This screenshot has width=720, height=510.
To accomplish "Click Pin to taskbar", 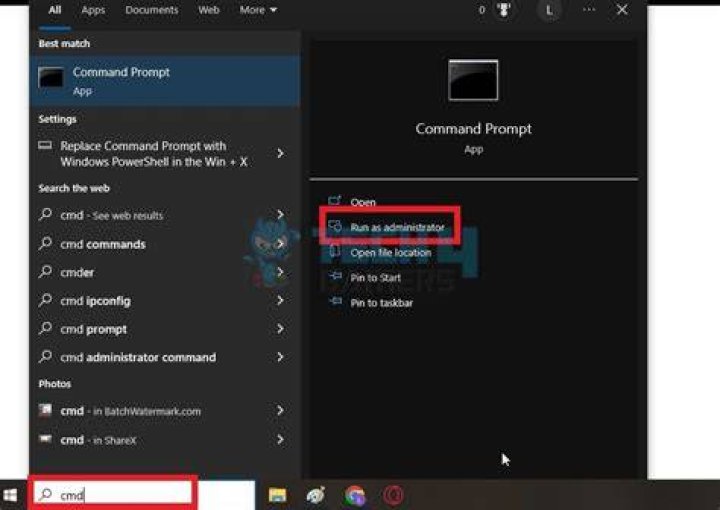I will point(381,303).
